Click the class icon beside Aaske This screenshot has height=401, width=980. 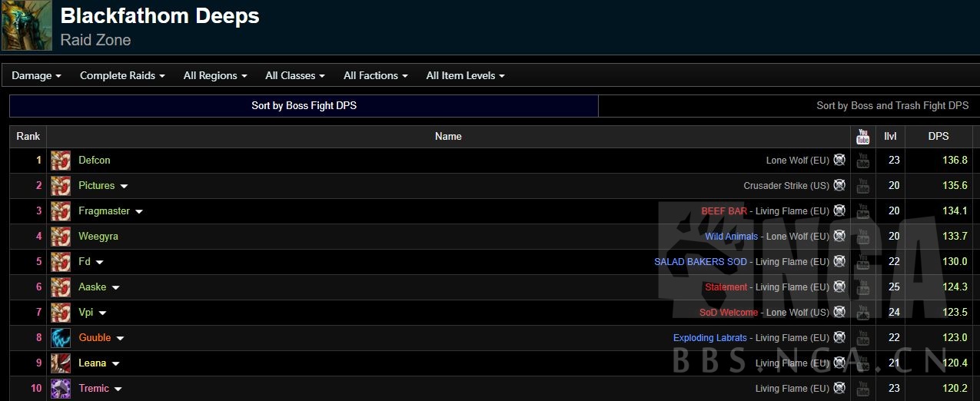(x=61, y=287)
